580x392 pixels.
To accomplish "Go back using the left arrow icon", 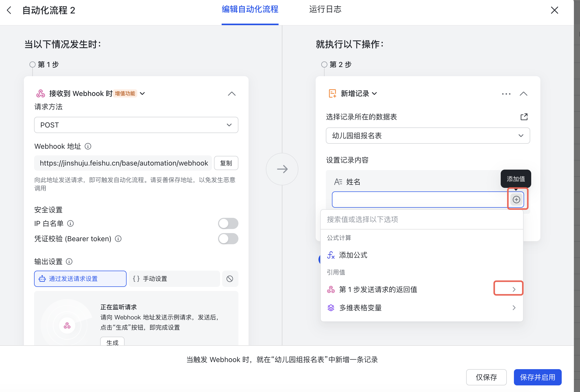I will pyautogui.click(x=9, y=10).
